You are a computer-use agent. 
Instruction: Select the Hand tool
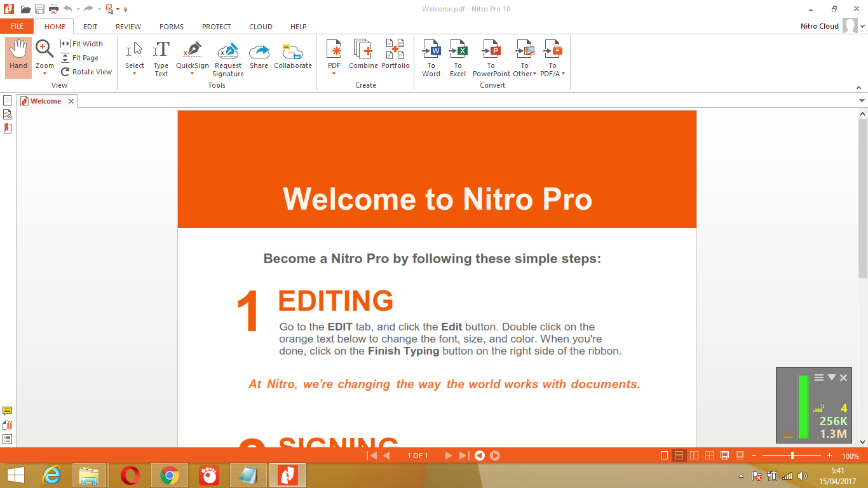tap(18, 57)
